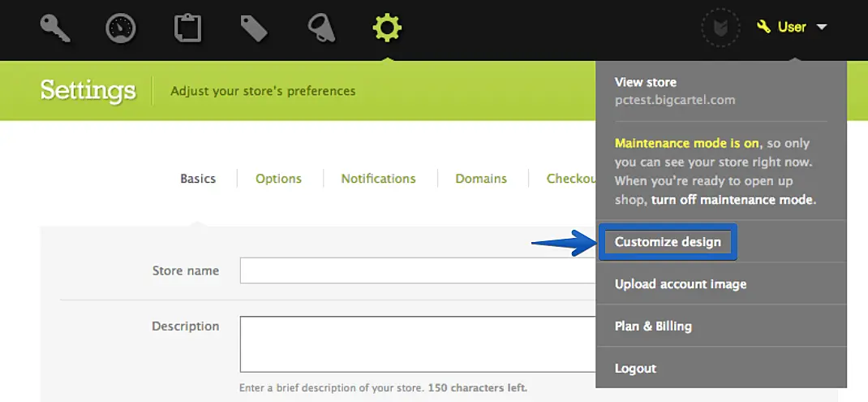
Task: Click View store link in dropdown
Action: pyautogui.click(x=646, y=82)
